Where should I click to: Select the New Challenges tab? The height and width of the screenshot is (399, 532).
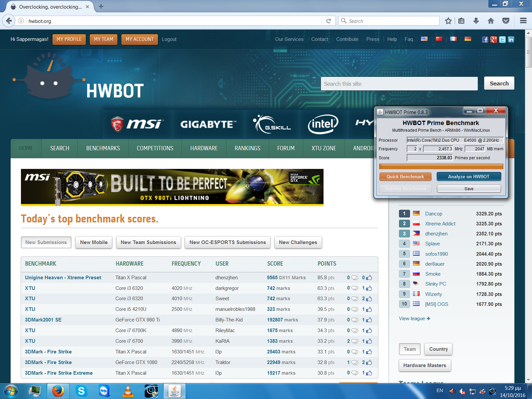point(298,242)
